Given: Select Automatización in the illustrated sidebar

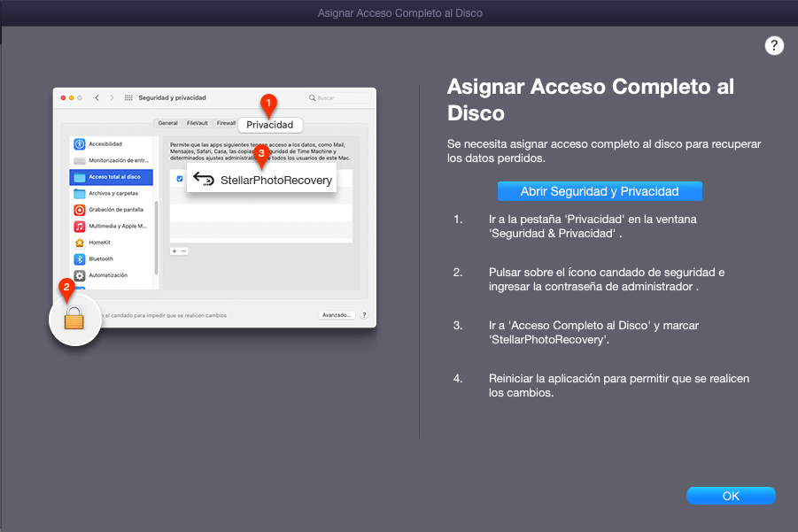Looking at the screenshot, I should (111, 275).
